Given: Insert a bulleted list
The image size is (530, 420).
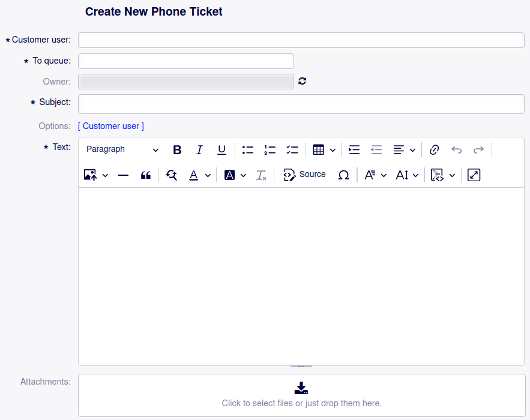Looking at the screenshot, I should point(248,149).
